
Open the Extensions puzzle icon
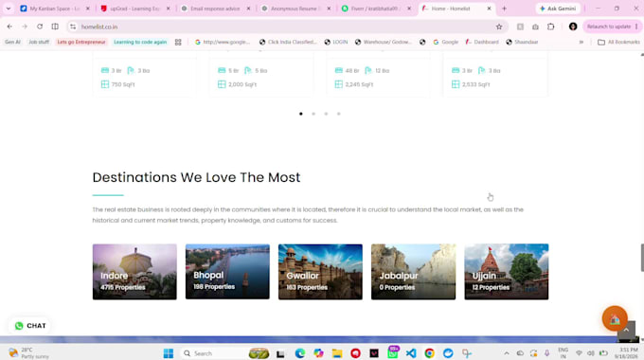(x=551, y=27)
